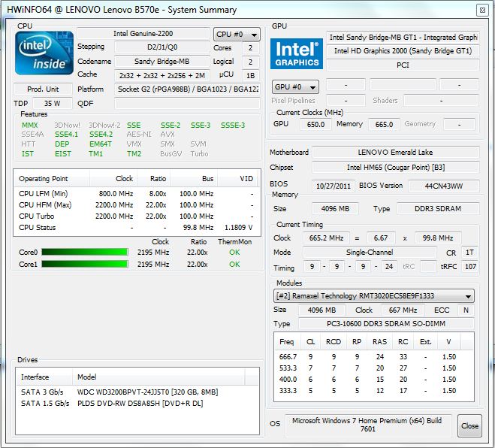Viewport: 495px width, 448px height.
Task: Click the Intel Inside CPU logo
Action: point(44,53)
